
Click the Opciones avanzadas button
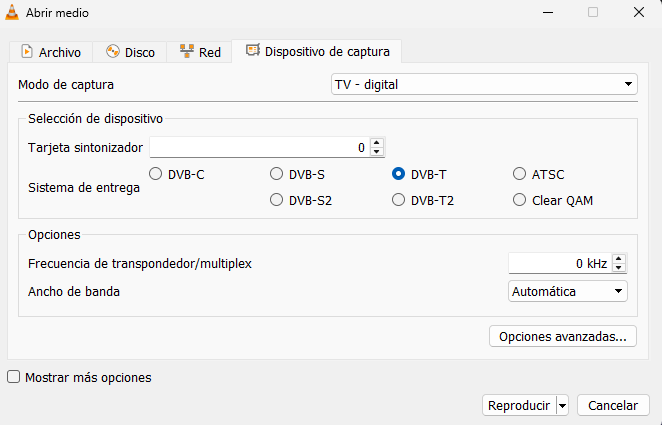pyautogui.click(x=562, y=336)
